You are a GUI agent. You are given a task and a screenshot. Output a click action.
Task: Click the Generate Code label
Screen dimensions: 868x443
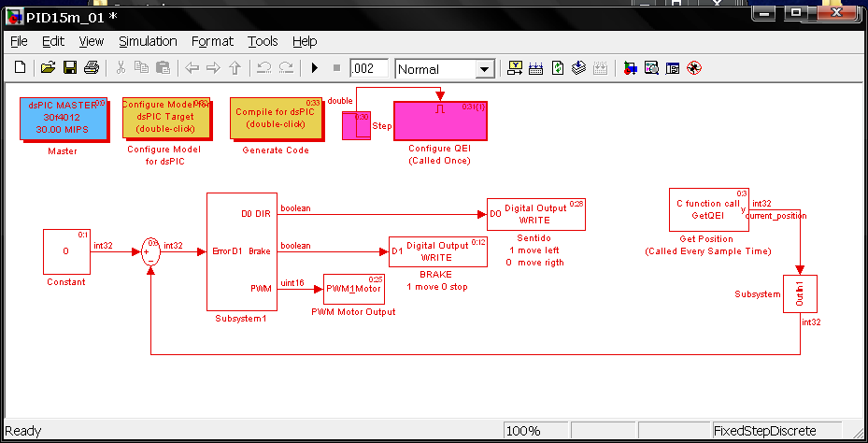coord(276,150)
